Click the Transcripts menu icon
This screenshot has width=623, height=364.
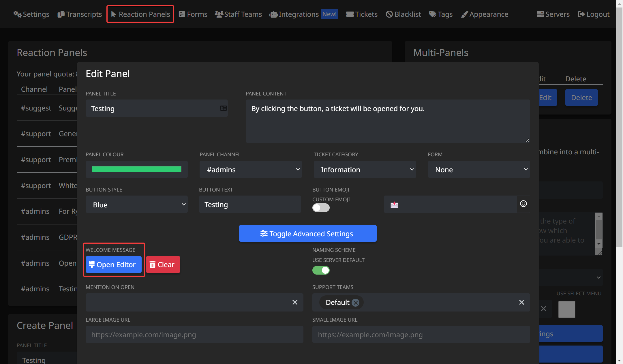point(61,14)
